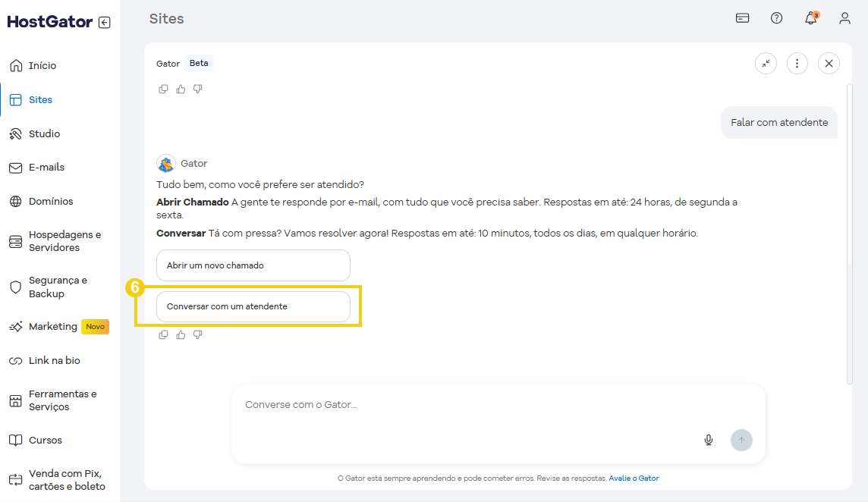Viewport: 868px width, 502px height.
Task: Like the last Gator response
Action: pyautogui.click(x=181, y=334)
